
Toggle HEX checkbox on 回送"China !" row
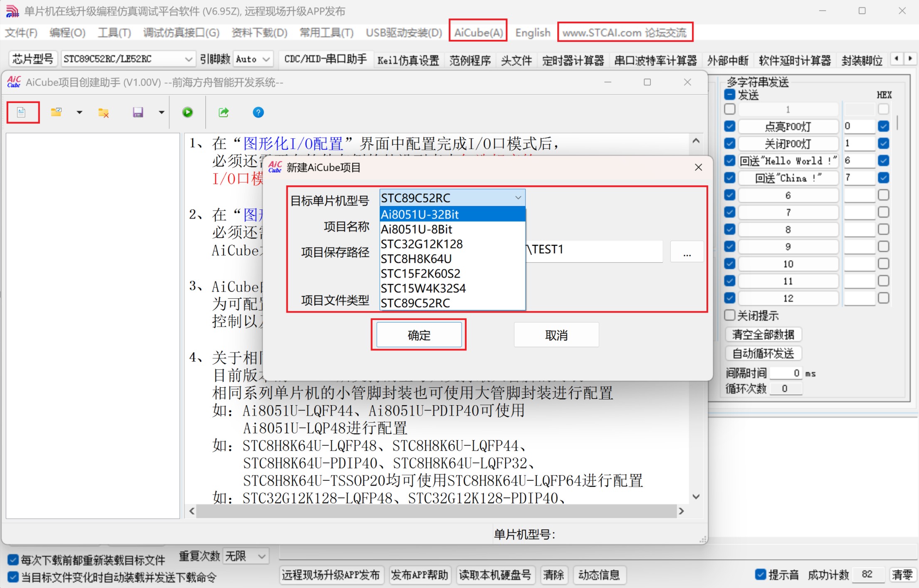[x=884, y=177]
